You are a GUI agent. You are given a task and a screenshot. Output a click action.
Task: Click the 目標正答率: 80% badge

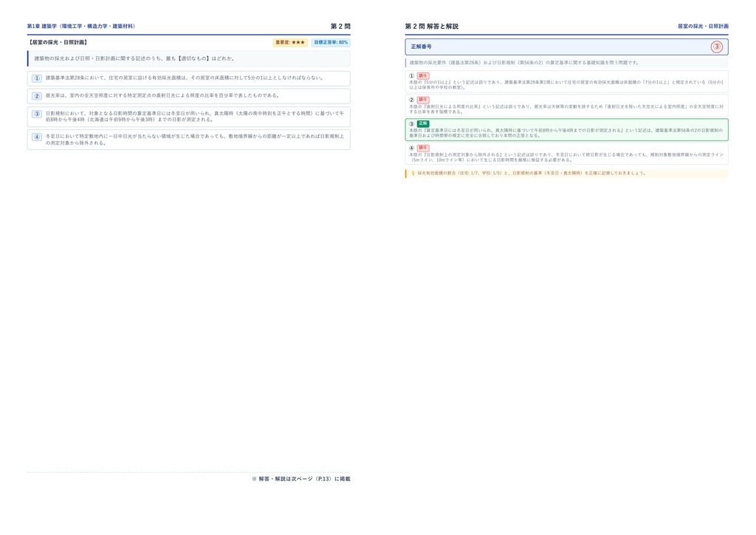(x=331, y=42)
